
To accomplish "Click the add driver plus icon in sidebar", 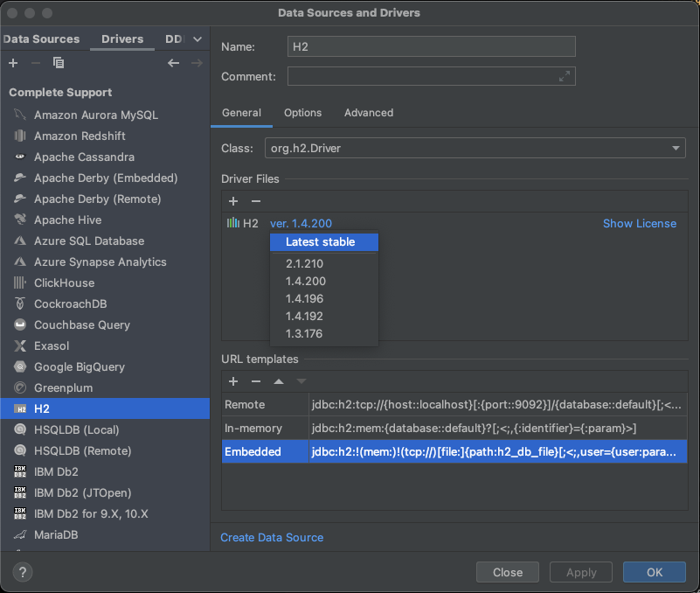I will 13,63.
